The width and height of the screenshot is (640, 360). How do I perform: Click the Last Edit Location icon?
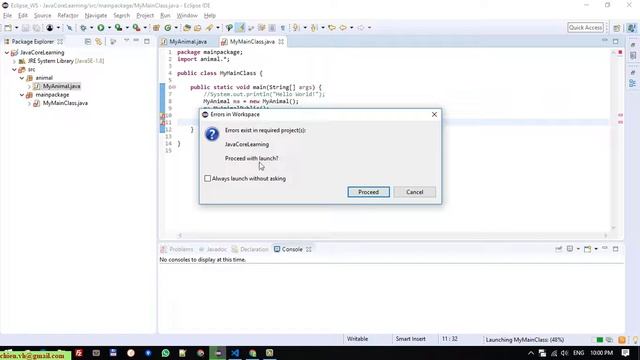(332, 28)
